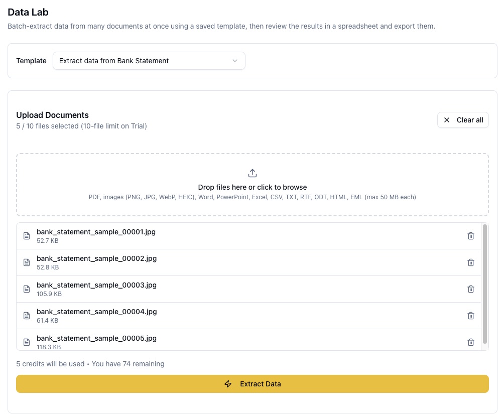Click the 52.8 KB file size
504x420 pixels.
[x=48, y=267]
